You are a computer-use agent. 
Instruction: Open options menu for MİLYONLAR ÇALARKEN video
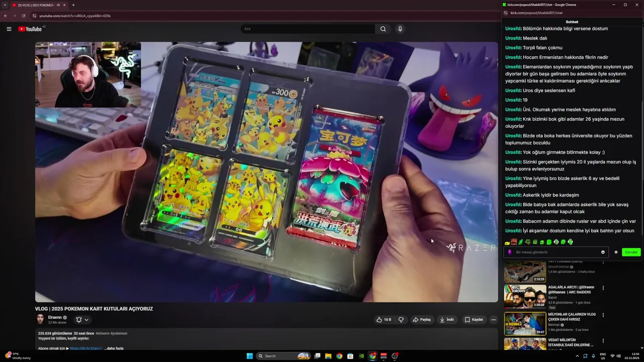tap(603, 315)
